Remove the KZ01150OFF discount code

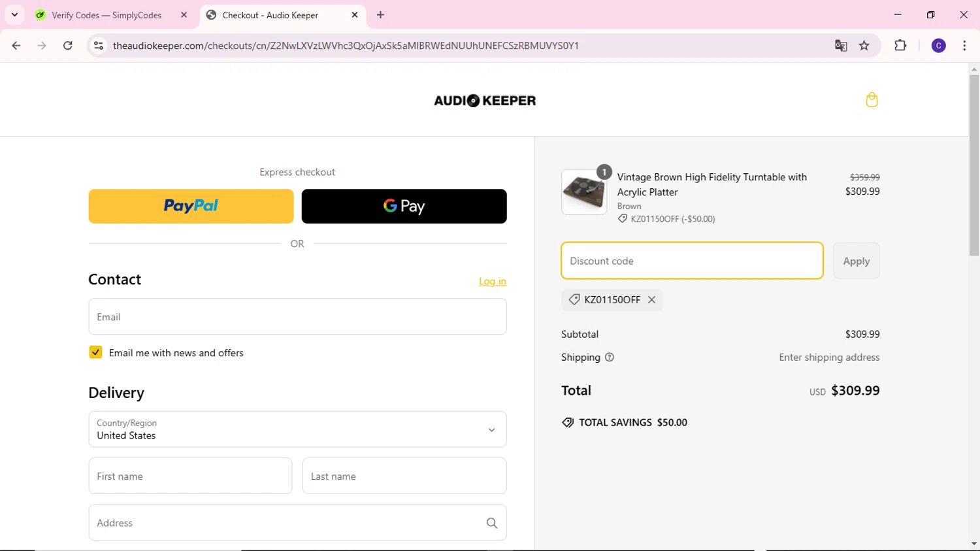[651, 299]
